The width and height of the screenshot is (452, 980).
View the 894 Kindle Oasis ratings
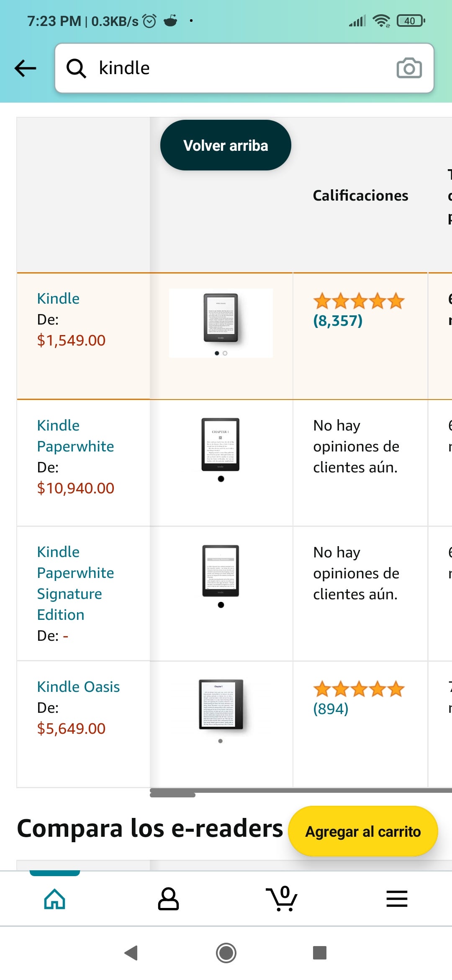pyautogui.click(x=331, y=709)
